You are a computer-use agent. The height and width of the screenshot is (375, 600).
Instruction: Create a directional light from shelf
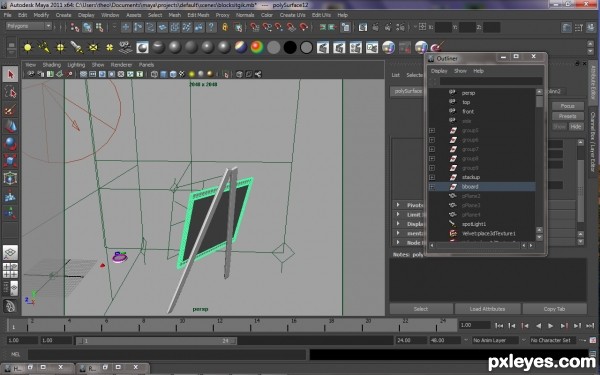click(x=44, y=47)
